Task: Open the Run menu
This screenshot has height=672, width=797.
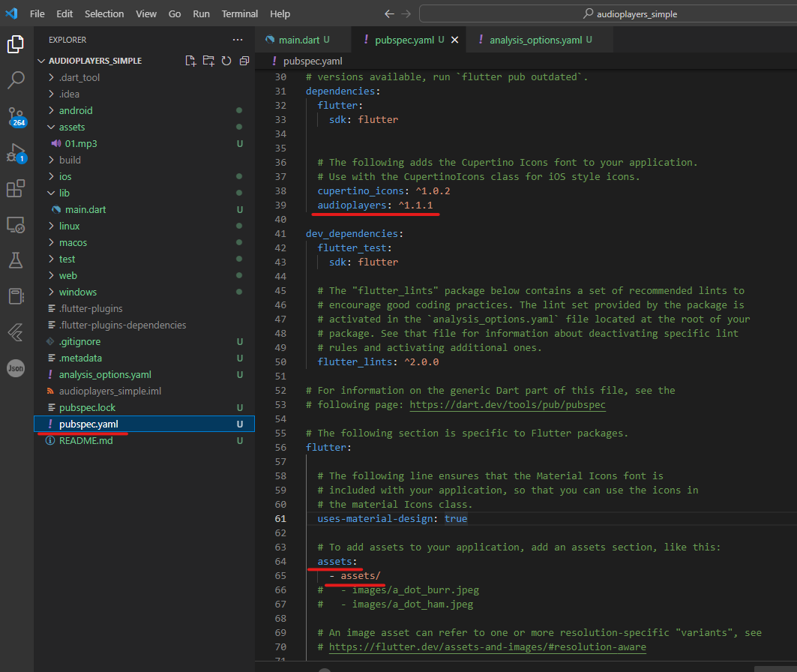Action: coord(201,13)
